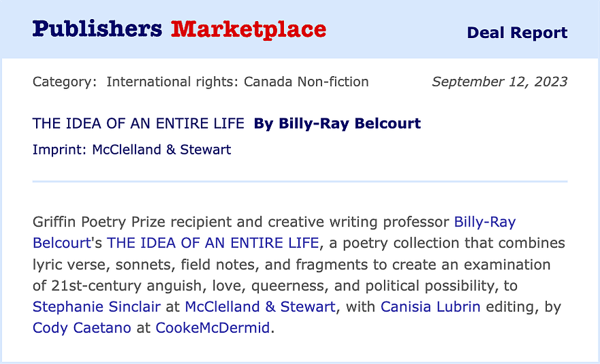Open the Imprint: McClelland & Stewart line

pos(131,150)
